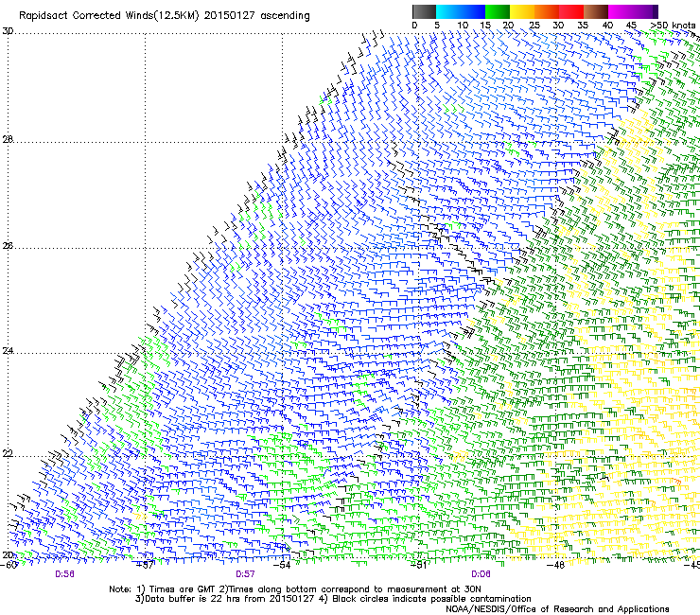Click the green 15-20 knots legend color
Screen dimensions: 700x615
coord(498,11)
